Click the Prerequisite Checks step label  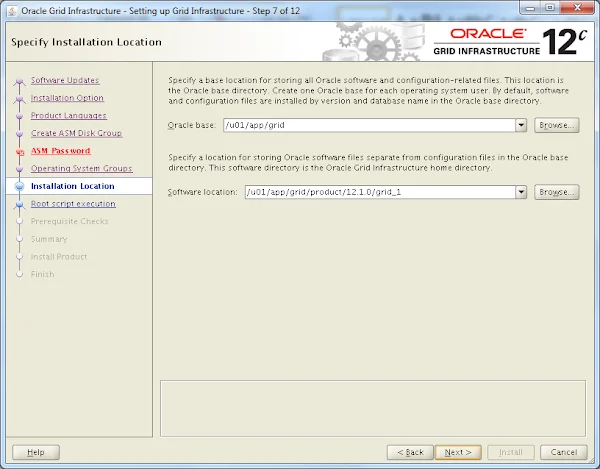point(69,221)
